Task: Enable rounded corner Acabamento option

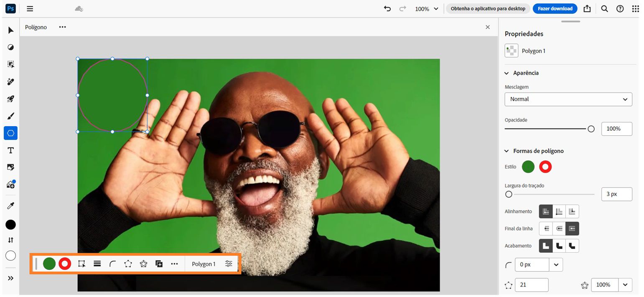Action: click(x=559, y=246)
